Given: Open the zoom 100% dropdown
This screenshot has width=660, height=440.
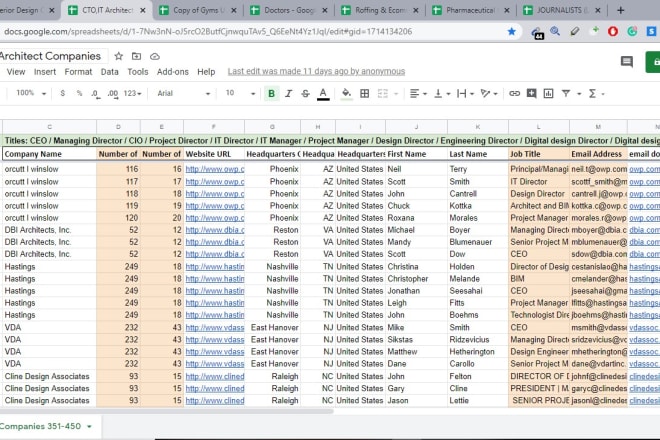Looking at the screenshot, I should click(x=31, y=93).
